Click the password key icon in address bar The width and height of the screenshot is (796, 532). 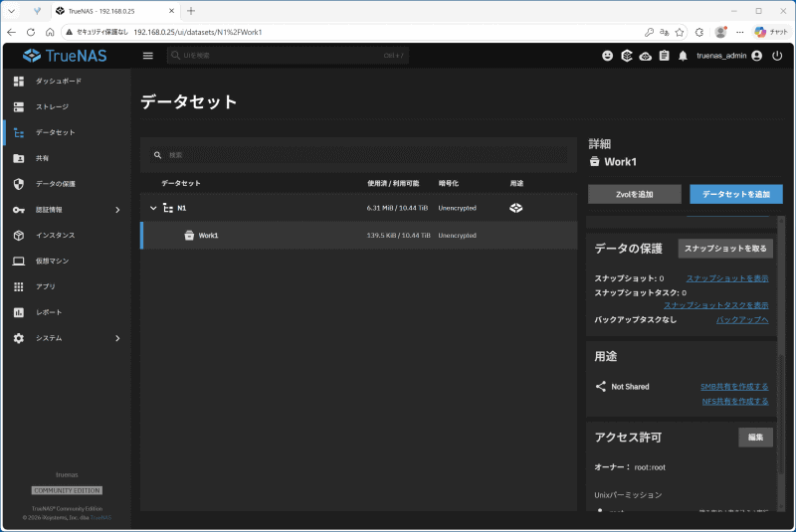click(x=650, y=32)
